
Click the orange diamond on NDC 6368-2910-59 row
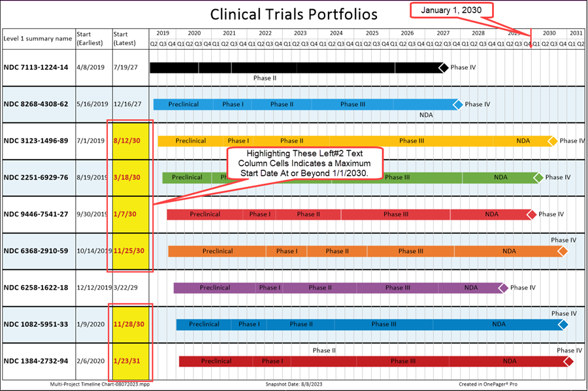coord(562,251)
